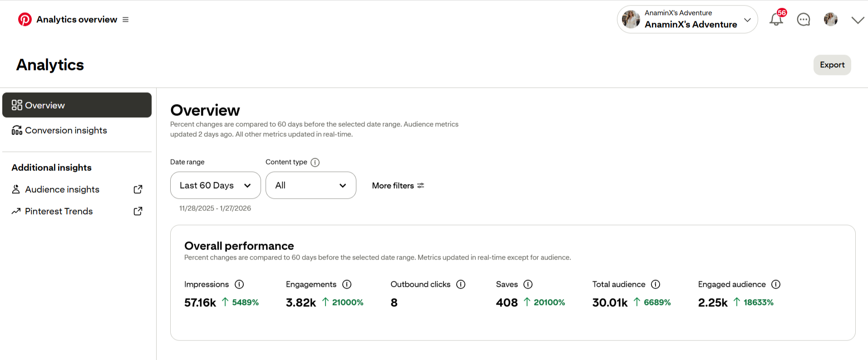The height and width of the screenshot is (360, 868).
Task: Go to Conversion insights
Action: click(x=66, y=130)
